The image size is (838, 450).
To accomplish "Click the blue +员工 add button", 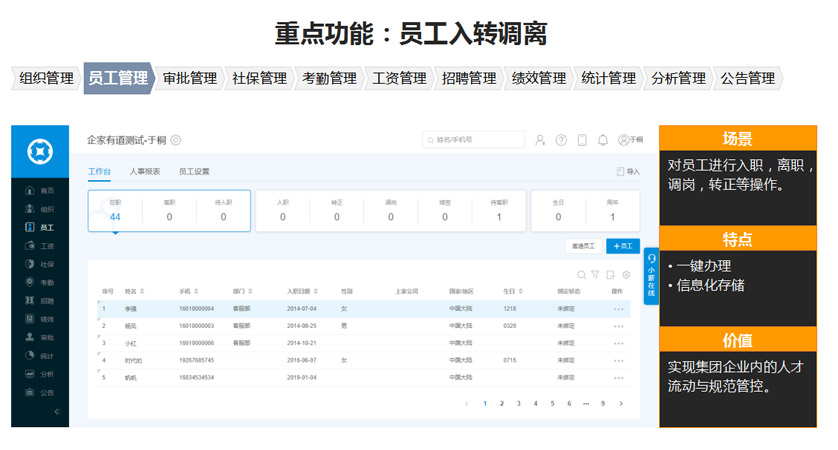I will (623, 245).
